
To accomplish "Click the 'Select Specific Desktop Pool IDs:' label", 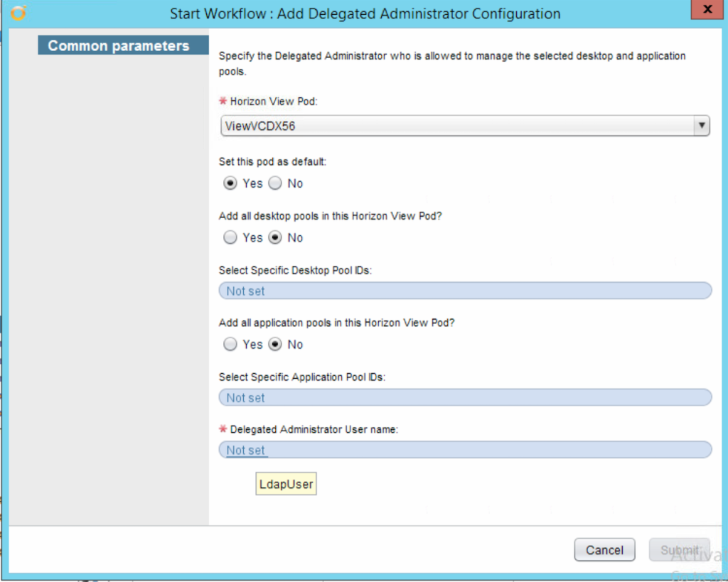I will tap(295, 271).
